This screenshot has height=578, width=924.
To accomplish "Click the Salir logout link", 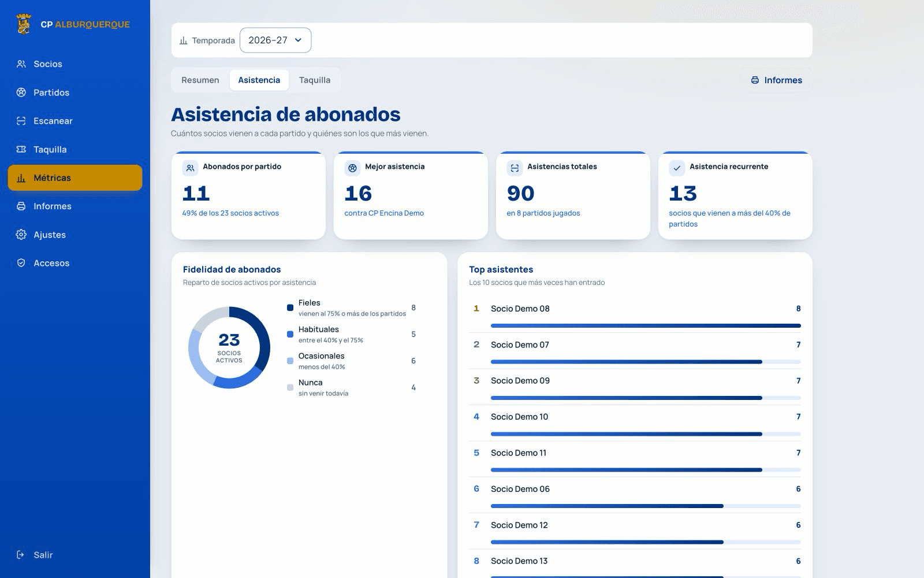I will (75, 555).
